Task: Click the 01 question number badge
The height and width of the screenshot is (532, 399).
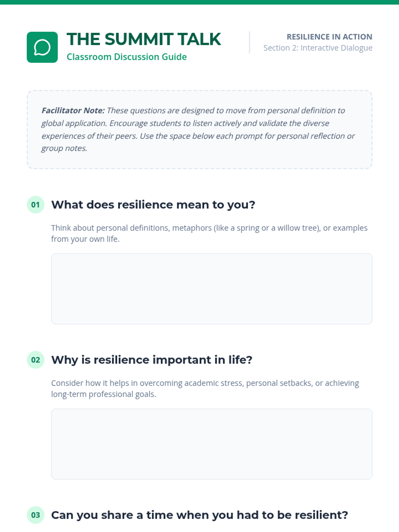Action: coord(36,205)
